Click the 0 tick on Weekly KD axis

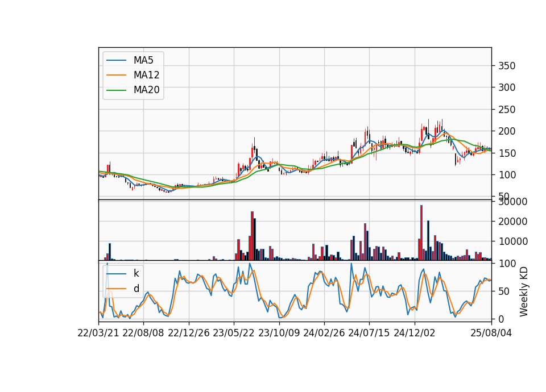(x=501, y=319)
